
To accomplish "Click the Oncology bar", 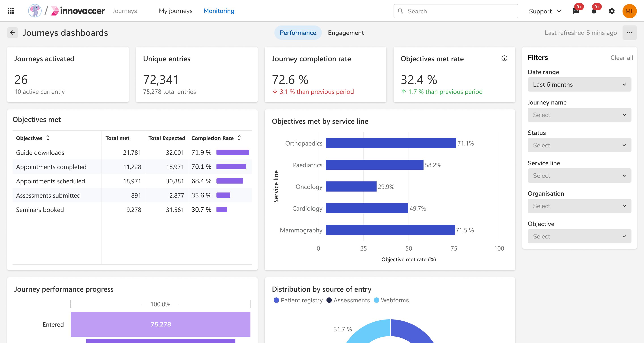I will (x=351, y=186).
